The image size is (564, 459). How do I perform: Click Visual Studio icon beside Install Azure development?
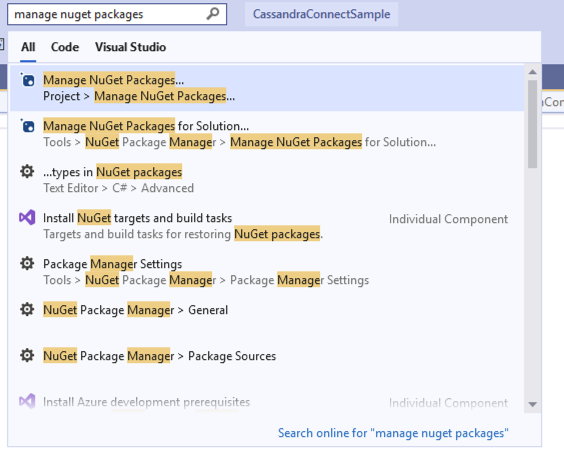(x=27, y=401)
